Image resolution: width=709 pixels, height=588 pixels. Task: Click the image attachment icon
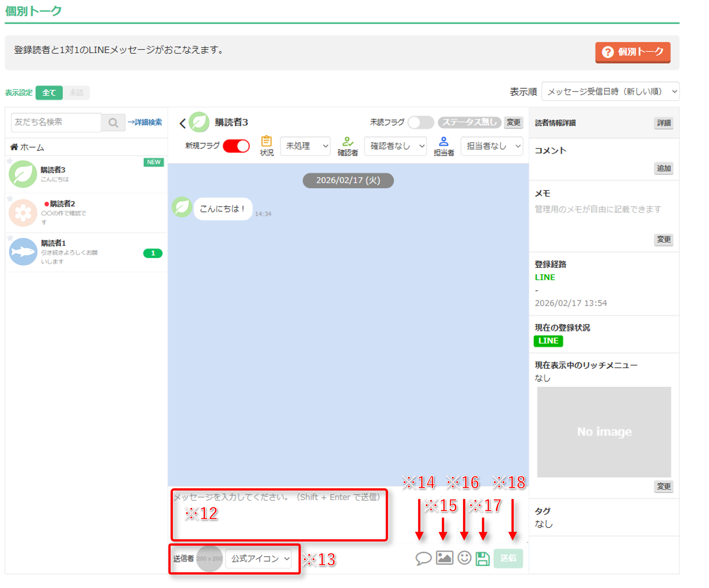(x=444, y=558)
